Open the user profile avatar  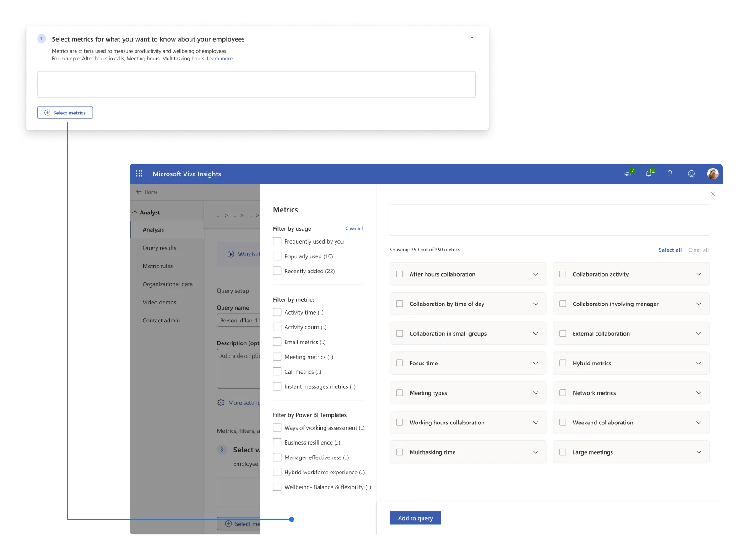713,174
